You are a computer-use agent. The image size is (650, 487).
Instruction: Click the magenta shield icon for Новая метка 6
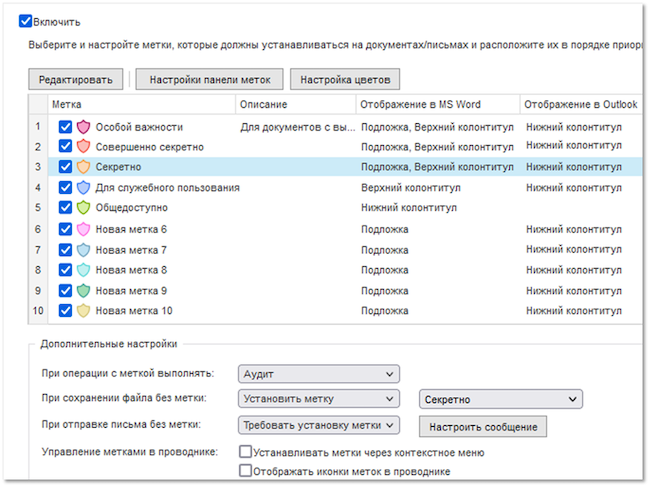tap(83, 229)
